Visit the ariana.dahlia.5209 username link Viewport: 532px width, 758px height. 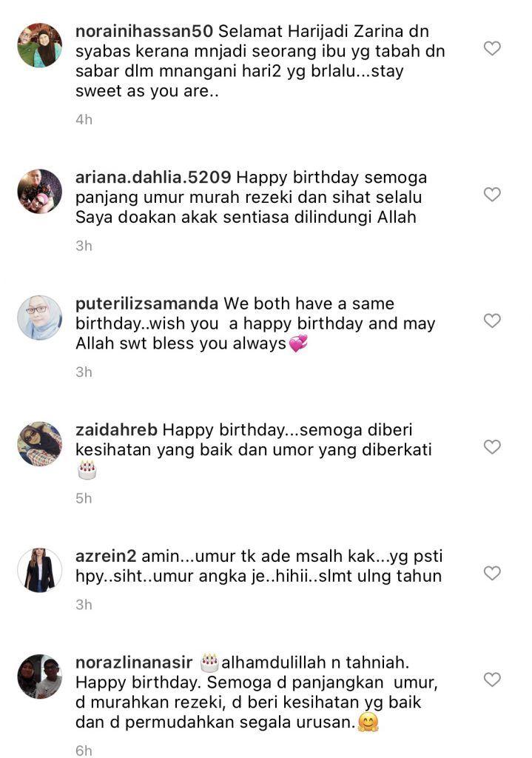pyautogui.click(x=153, y=178)
